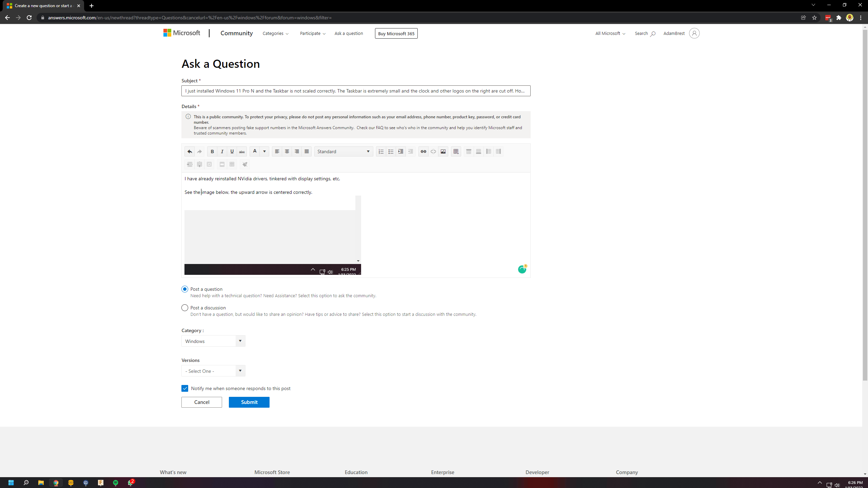This screenshot has height=488, width=868.
Task: Start a numbered list
Action: point(381,151)
